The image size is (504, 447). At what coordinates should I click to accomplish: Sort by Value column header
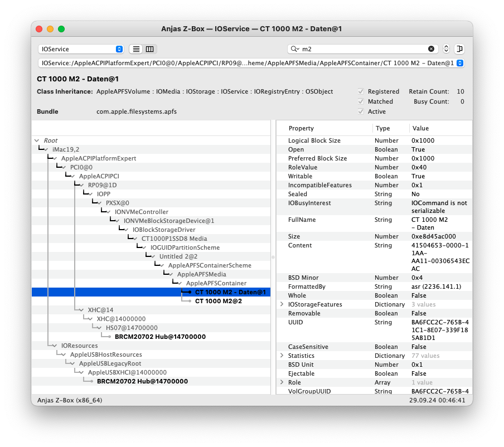click(x=440, y=128)
